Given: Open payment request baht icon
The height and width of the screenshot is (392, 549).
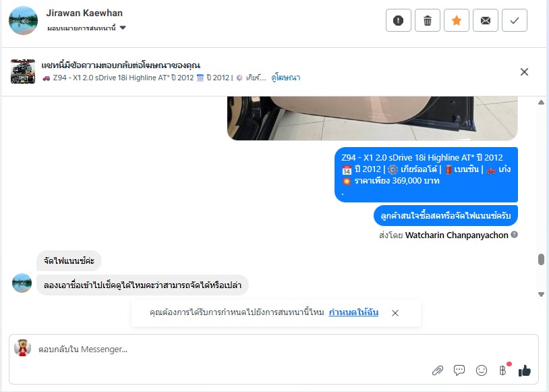Looking at the screenshot, I should (x=503, y=370).
